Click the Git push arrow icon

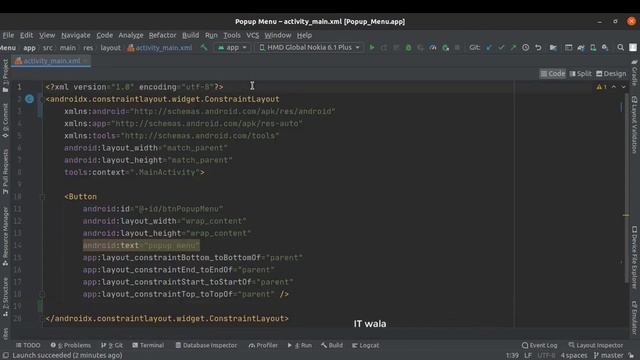513,48
